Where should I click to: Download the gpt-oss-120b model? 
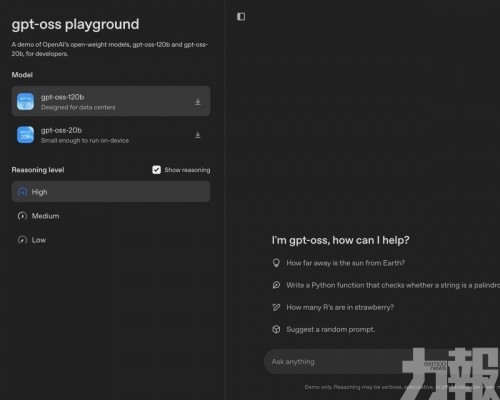(x=198, y=102)
